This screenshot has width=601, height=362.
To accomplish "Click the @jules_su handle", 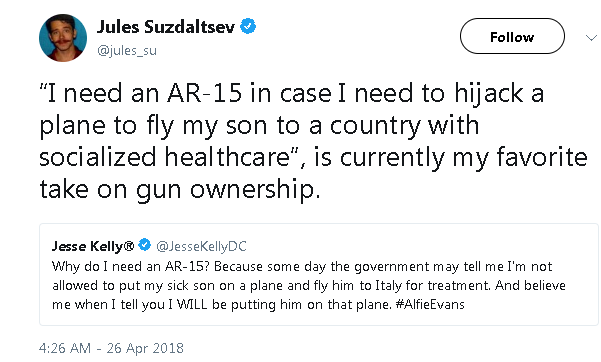I will 127,51.
